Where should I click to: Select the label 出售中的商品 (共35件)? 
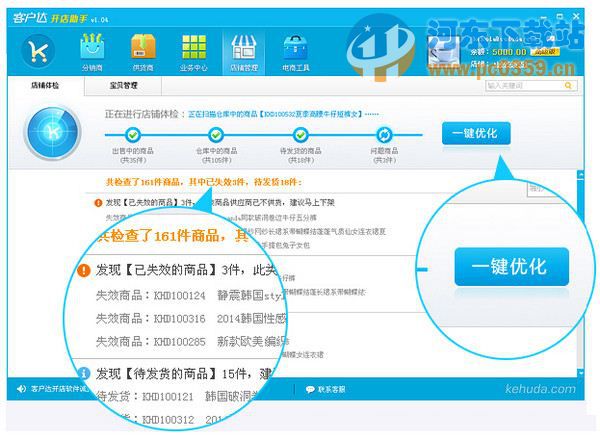(133, 155)
